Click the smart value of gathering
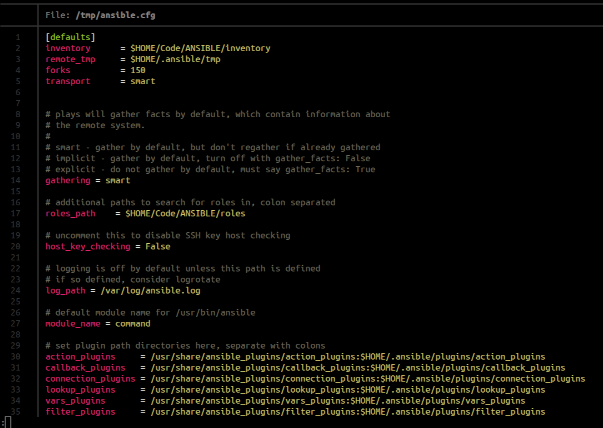The width and height of the screenshot is (603, 428). point(118,180)
